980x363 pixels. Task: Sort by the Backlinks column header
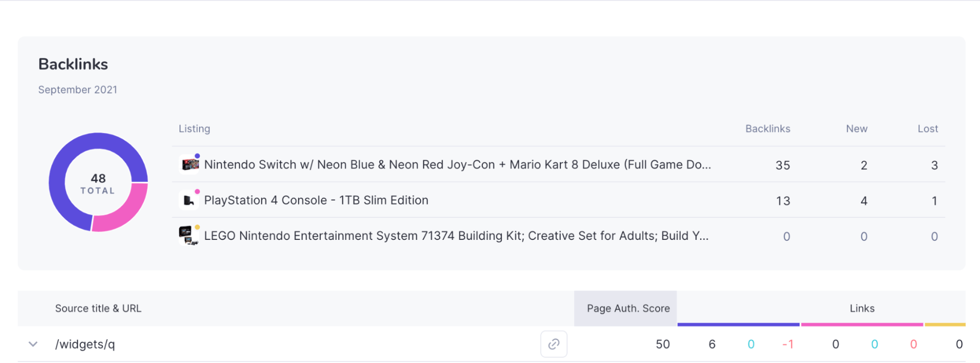(x=768, y=129)
